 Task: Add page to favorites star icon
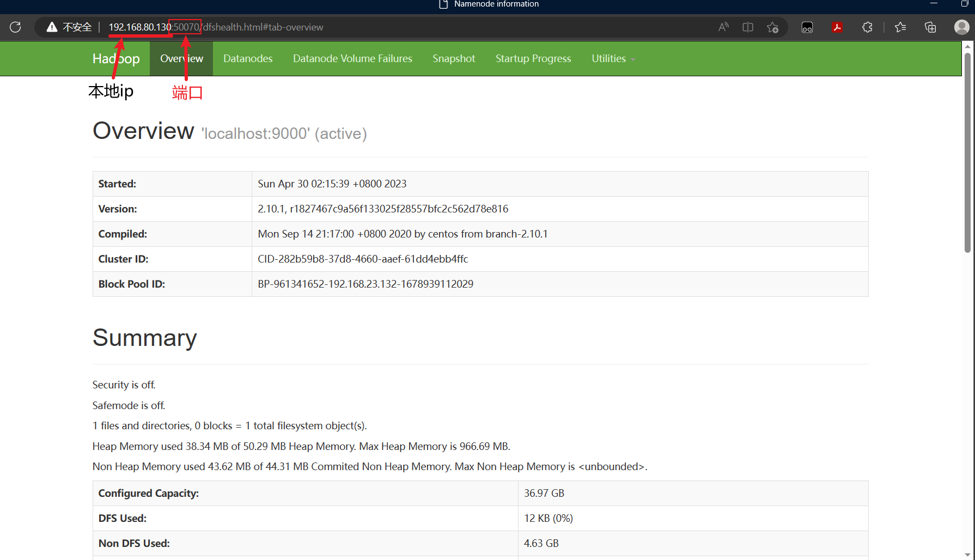coord(772,27)
